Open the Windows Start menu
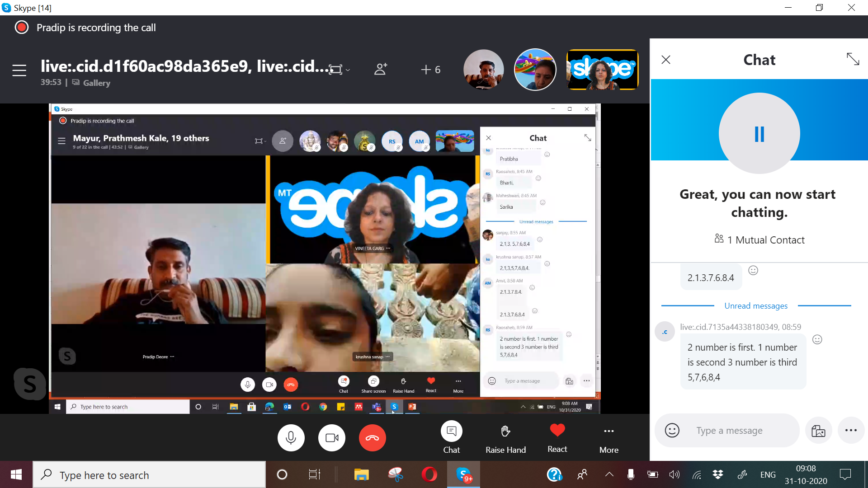The image size is (868, 488). [16, 474]
